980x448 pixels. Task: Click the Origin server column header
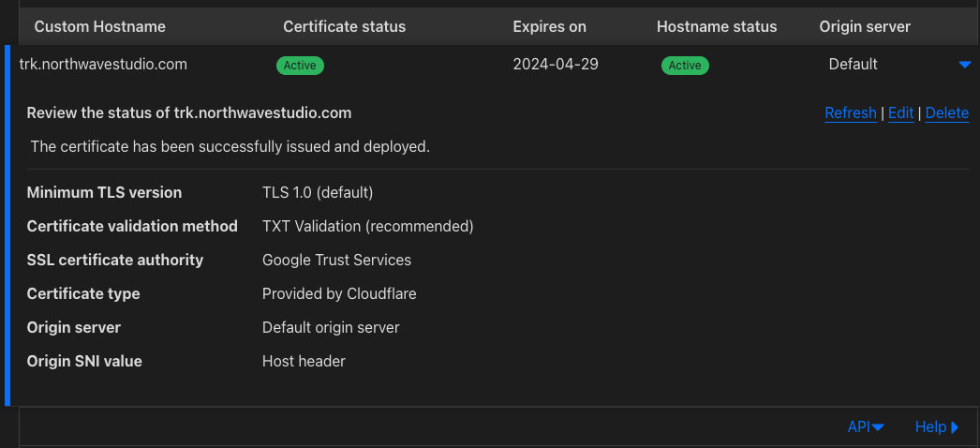865,27
